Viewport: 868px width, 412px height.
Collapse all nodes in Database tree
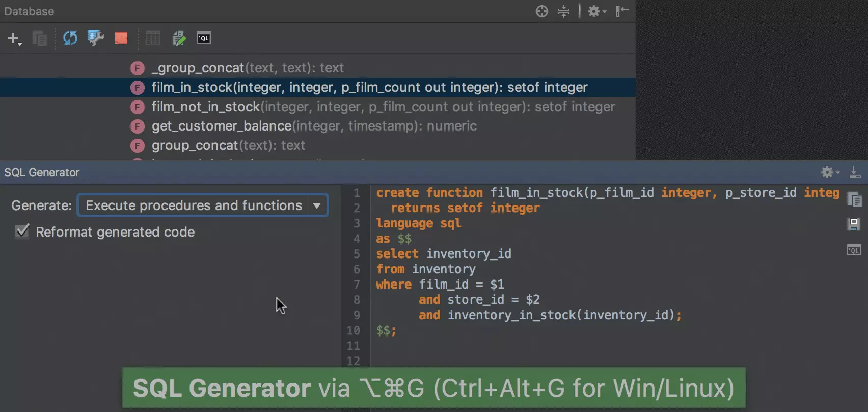point(564,11)
